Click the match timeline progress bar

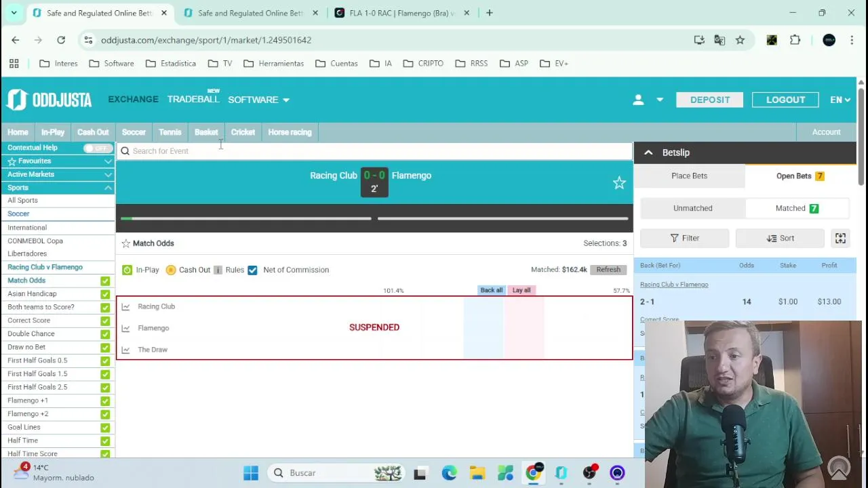[x=374, y=218]
